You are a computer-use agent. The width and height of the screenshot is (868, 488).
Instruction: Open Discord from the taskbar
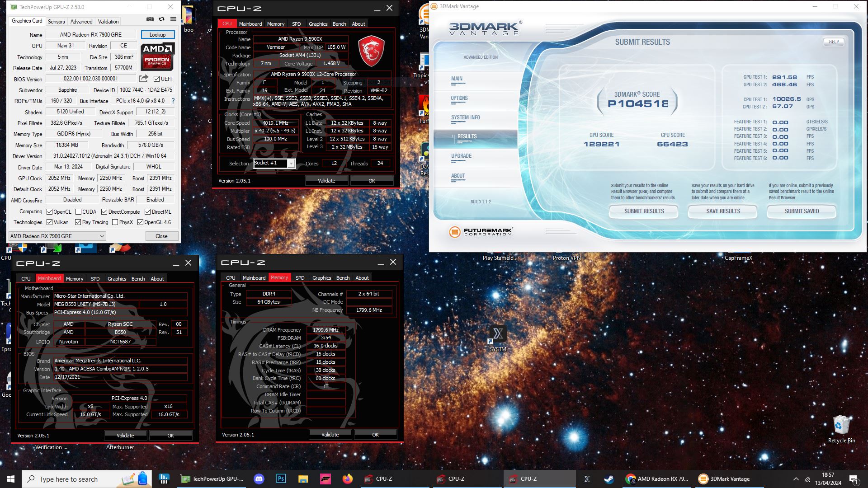coord(259,479)
